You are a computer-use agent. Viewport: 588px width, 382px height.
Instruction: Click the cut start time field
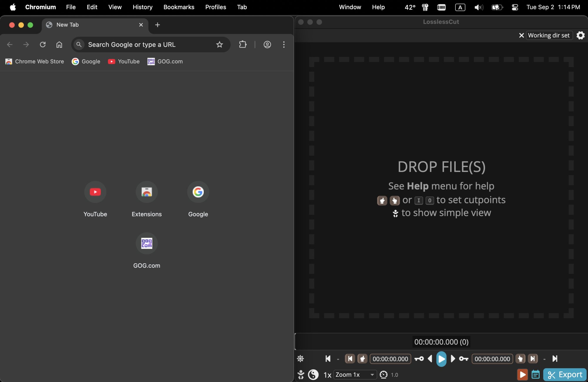click(x=390, y=359)
